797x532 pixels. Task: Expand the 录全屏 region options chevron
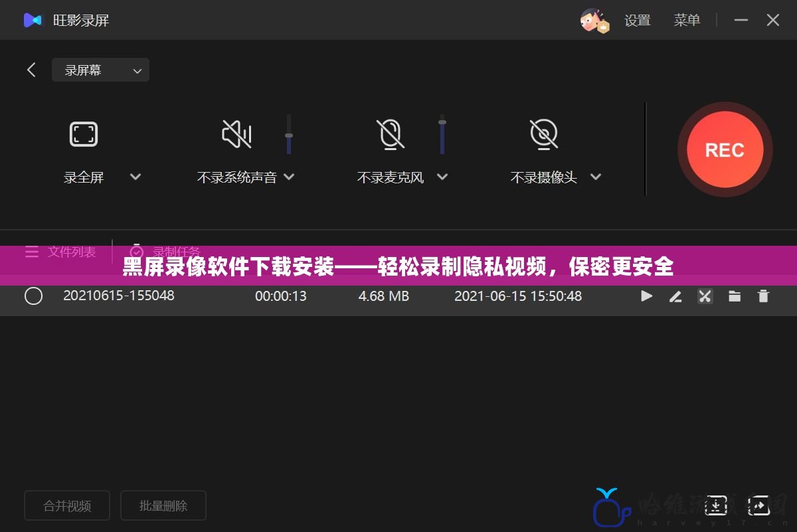135,177
